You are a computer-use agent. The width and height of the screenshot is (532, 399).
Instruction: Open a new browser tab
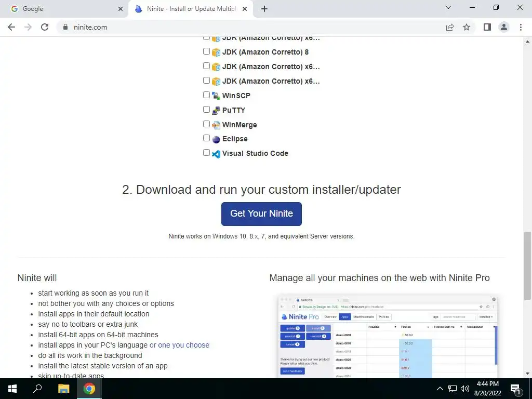(x=264, y=9)
